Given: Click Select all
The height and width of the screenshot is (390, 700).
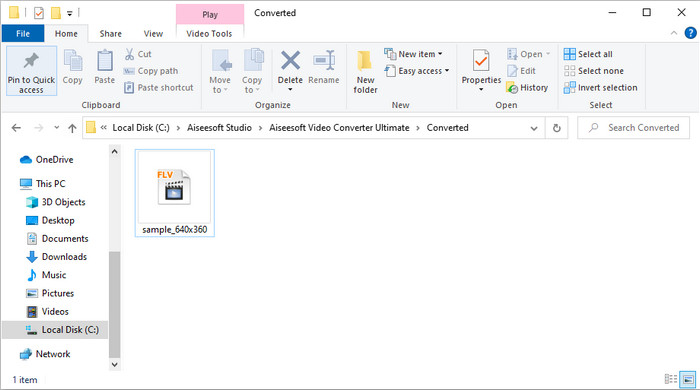Looking at the screenshot, I should (x=588, y=54).
